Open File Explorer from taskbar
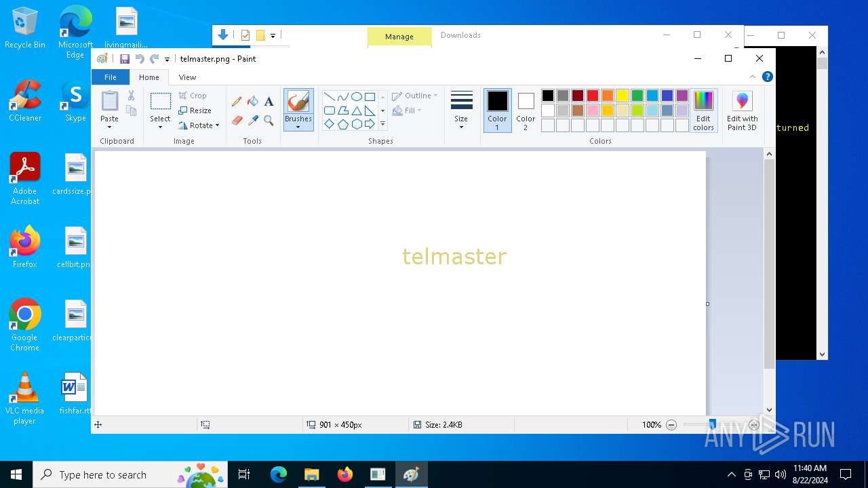 tap(311, 474)
